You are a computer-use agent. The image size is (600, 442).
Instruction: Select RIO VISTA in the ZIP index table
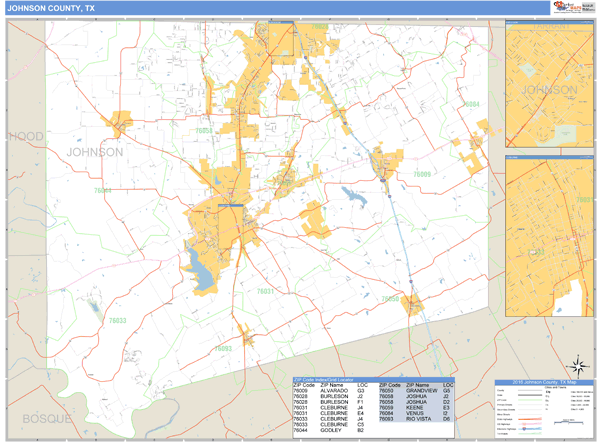pyautogui.click(x=419, y=419)
